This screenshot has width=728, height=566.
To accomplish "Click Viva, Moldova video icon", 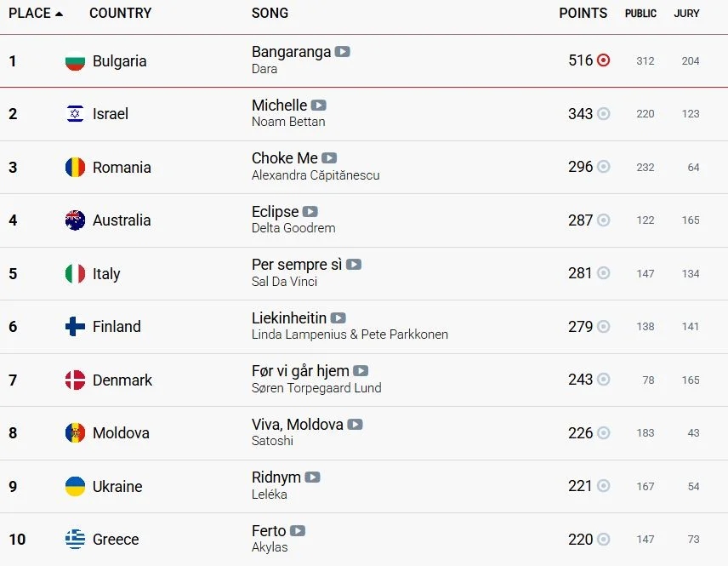I will pyautogui.click(x=355, y=424).
